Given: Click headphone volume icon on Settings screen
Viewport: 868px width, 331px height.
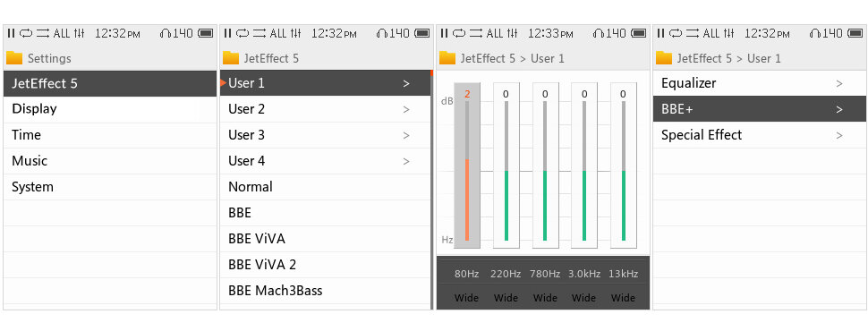Looking at the screenshot, I should click(166, 33).
